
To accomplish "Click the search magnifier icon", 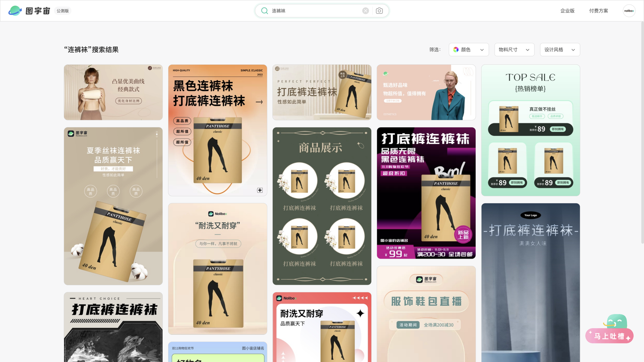I will [x=264, y=11].
